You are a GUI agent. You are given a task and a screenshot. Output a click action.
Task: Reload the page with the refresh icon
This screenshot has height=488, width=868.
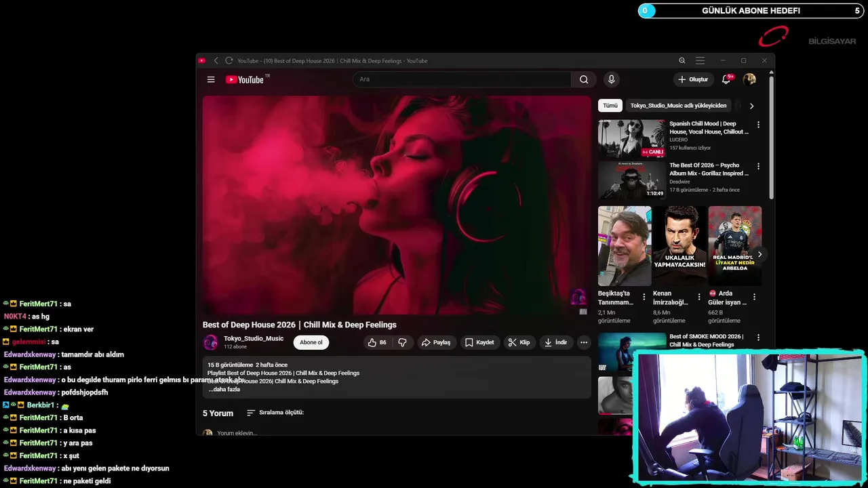click(x=229, y=61)
